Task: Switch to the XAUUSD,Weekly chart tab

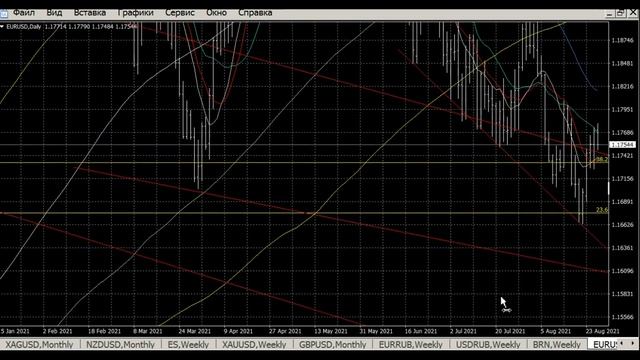Action: coord(254,344)
